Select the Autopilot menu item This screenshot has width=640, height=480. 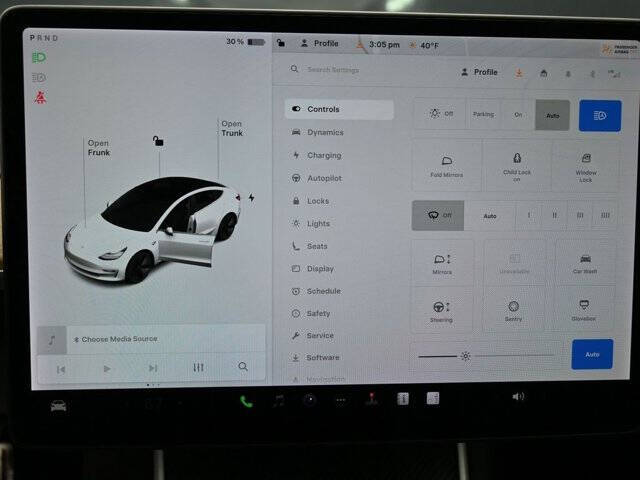(x=317, y=178)
